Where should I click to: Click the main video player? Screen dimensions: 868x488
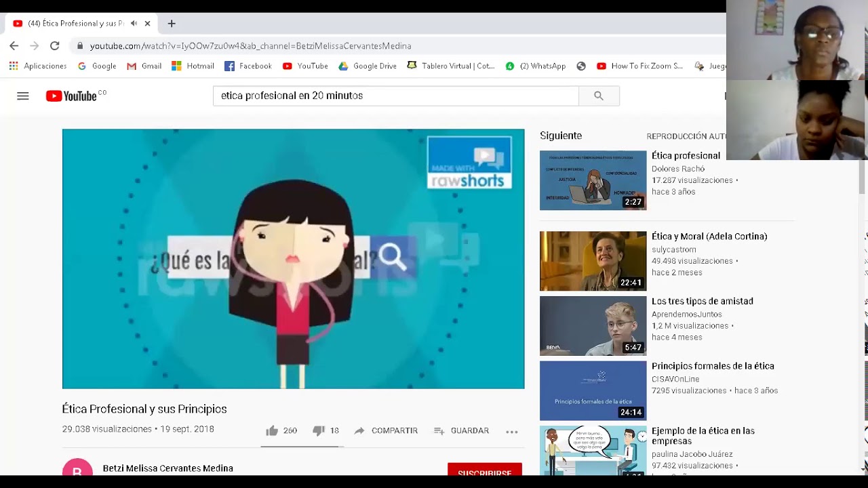click(x=293, y=259)
